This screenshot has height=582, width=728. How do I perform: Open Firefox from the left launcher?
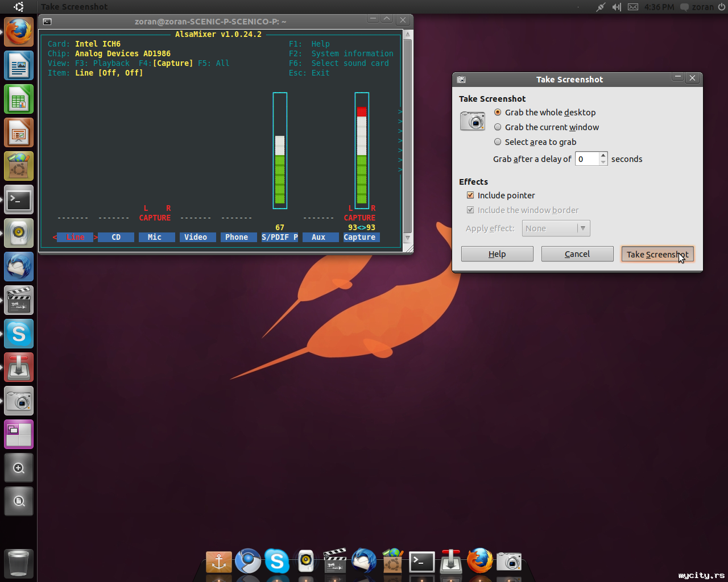[19, 32]
